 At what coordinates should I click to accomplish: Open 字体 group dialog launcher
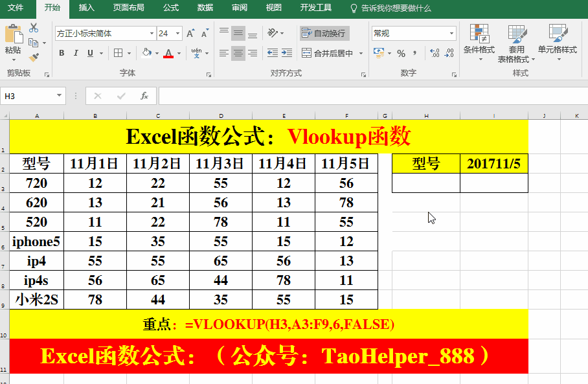pyautogui.click(x=209, y=74)
